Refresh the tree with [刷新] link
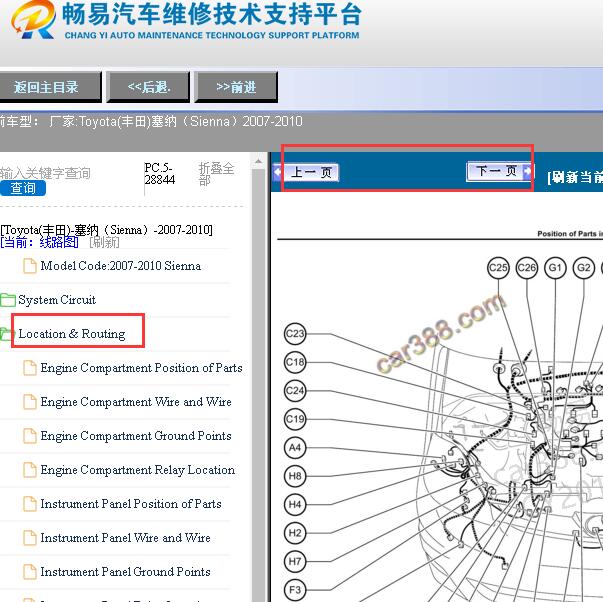 tap(104, 242)
